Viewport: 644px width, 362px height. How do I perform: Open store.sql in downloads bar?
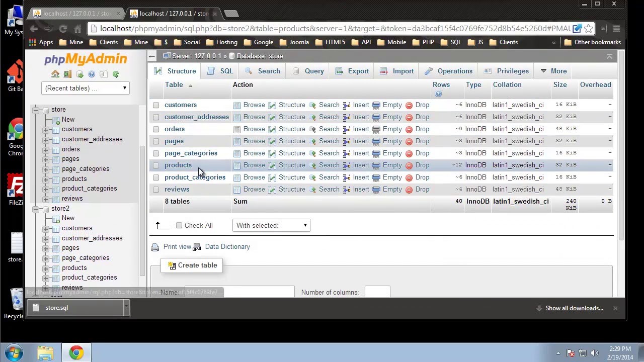coord(75,308)
